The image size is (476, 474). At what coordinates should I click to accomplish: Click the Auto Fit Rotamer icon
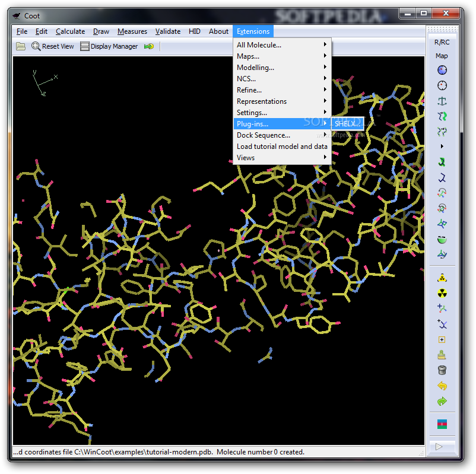coord(442,163)
